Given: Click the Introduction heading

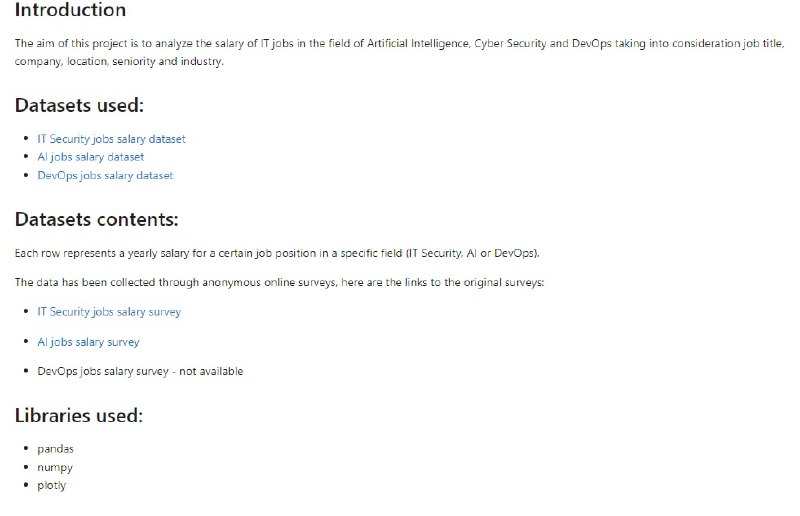Looking at the screenshot, I should [x=71, y=11].
